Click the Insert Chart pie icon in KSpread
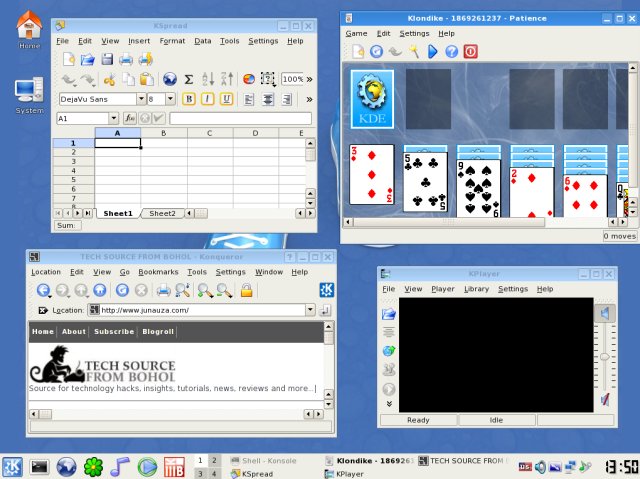Screen dimensions: 640x479 click(249, 79)
